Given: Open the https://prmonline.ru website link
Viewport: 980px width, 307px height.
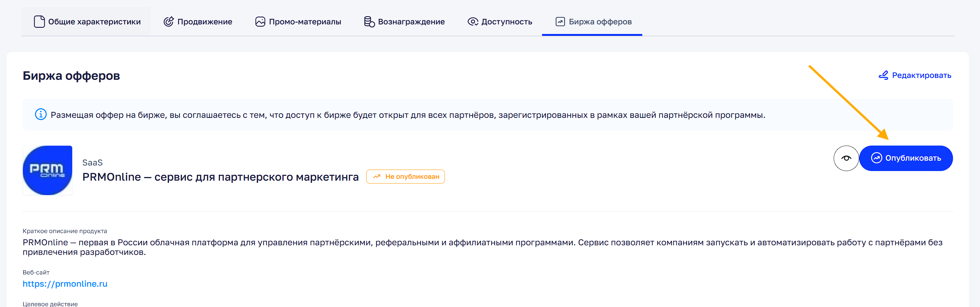Looking at the screenshot, I should pyautogui.click(x=65, y=284).
